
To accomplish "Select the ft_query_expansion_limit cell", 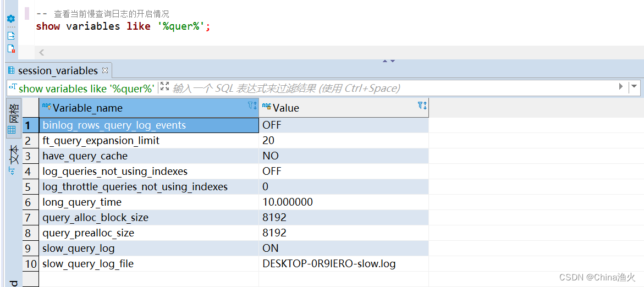I will click(x=148, y=141).
